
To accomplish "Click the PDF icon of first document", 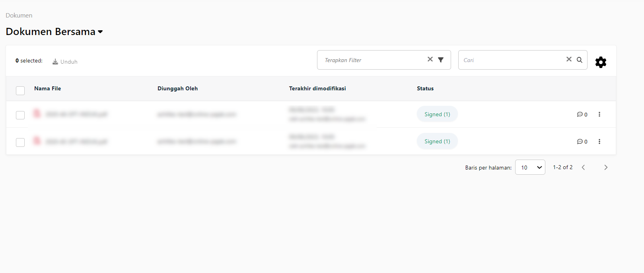I will coord(37,114).
